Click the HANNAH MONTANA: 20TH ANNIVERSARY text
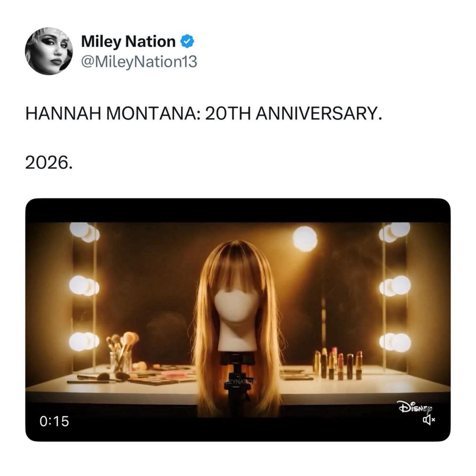Screen dimensions: 476x476 pos(204,113)
